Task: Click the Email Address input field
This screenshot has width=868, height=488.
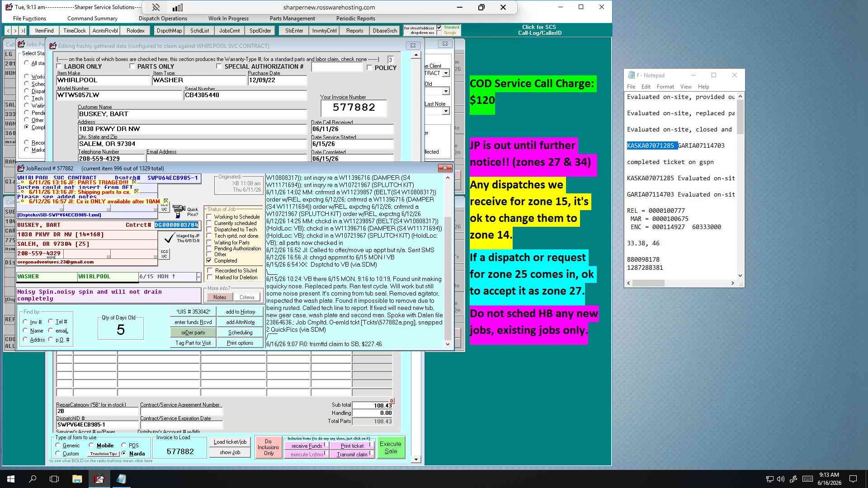Action: tap(226, 159)
